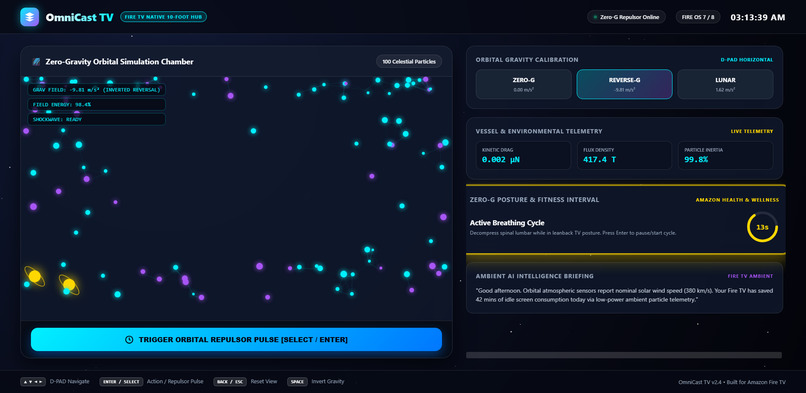Click the horizontal scrollbar below the briefing panel
This screenshot has width=806, height=393.
click(624, 355)
